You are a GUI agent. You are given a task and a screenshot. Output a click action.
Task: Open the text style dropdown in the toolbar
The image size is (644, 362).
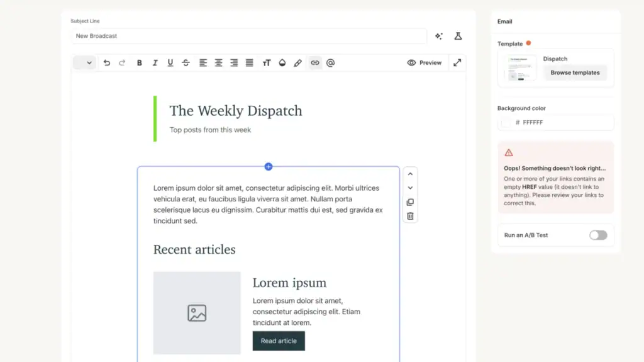coord(84,63)
